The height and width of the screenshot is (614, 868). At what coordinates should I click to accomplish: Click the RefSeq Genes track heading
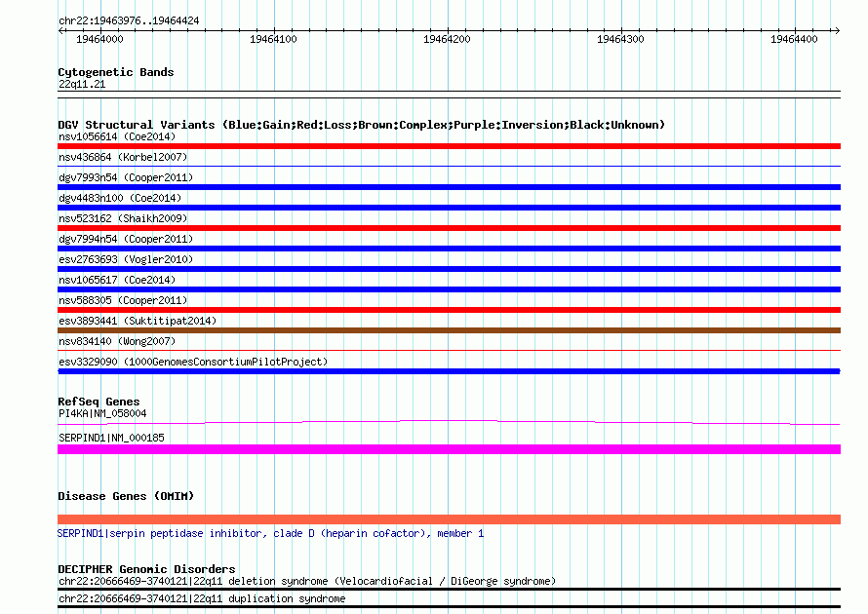(x=99, y=402)
